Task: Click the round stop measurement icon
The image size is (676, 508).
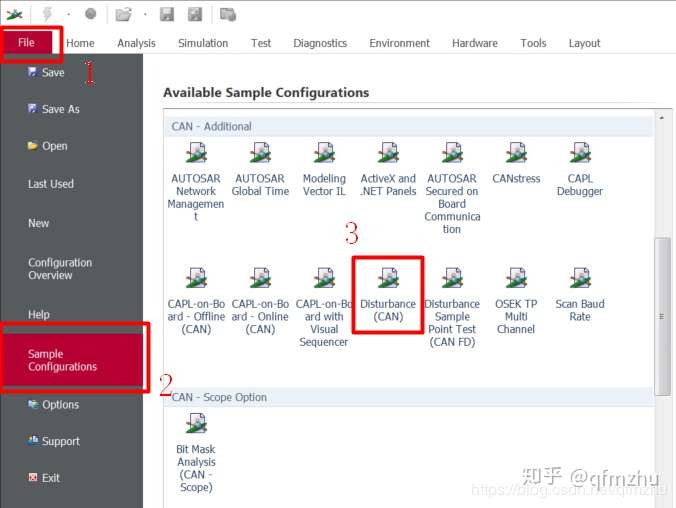Action: [x=91, y=14]
